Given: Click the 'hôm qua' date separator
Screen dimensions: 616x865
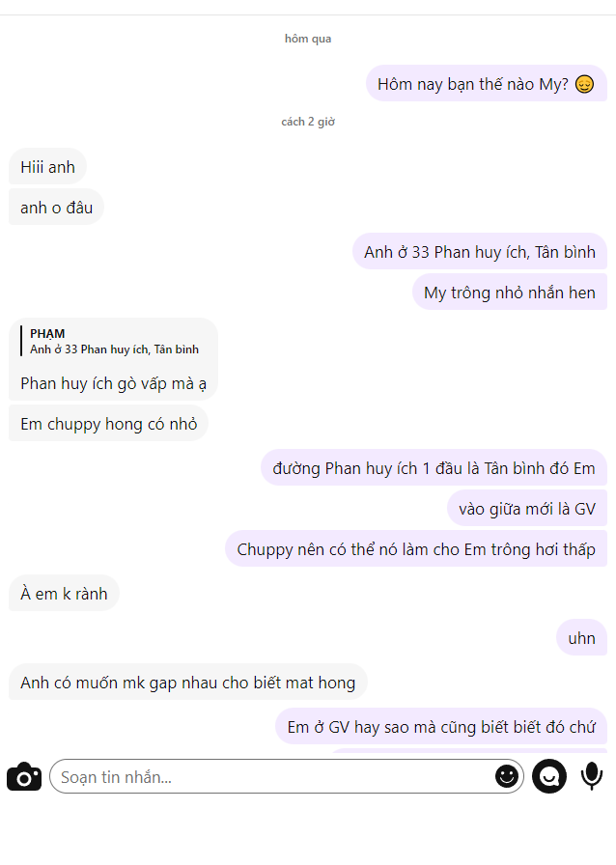Looking at the screenshot, I should (308, 38).
